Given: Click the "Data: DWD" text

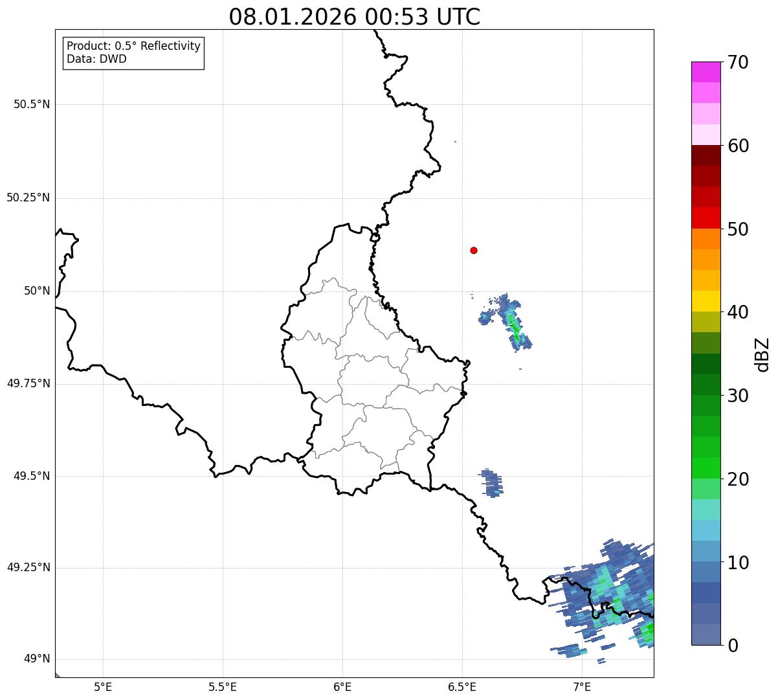Looking at the screenshot, I should (96, 59).
